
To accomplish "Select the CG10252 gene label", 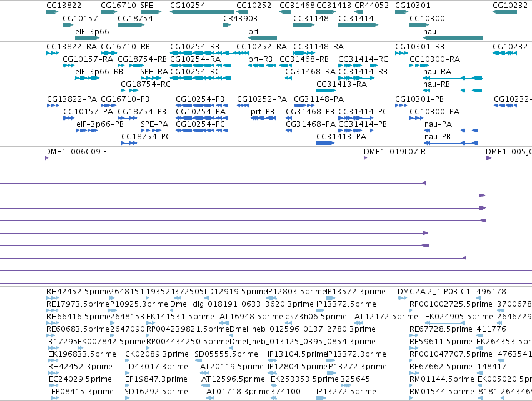I will tap(254, 6).
